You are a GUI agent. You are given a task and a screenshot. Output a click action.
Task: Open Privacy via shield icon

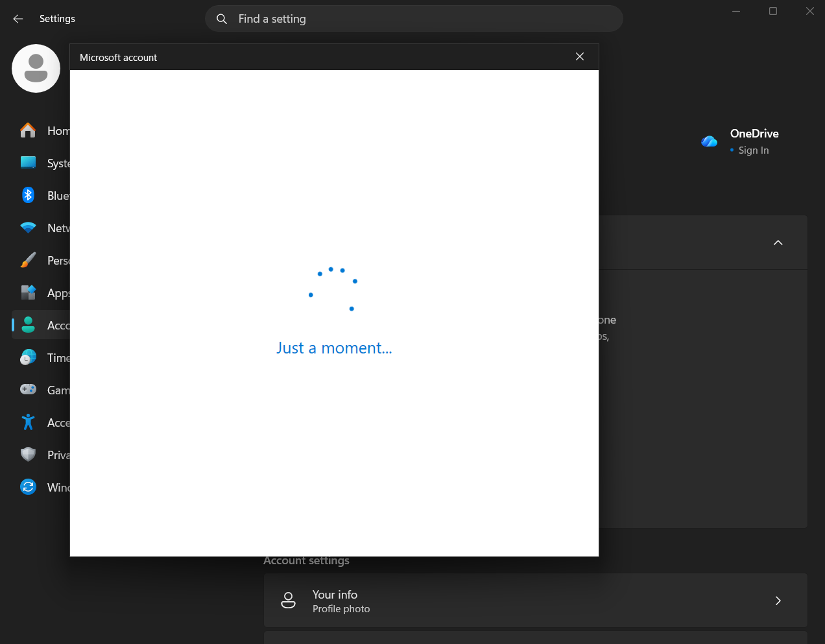[28, 455]
